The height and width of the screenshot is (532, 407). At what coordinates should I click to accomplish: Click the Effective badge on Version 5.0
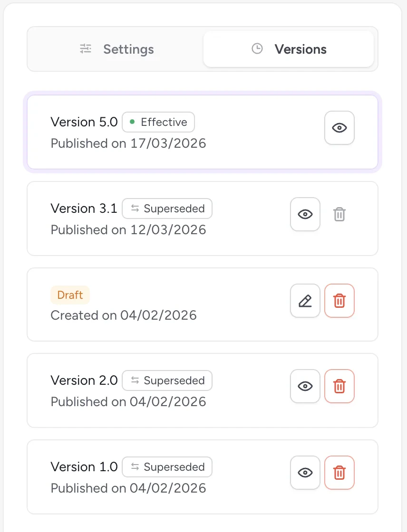click(x=158, y=122)
